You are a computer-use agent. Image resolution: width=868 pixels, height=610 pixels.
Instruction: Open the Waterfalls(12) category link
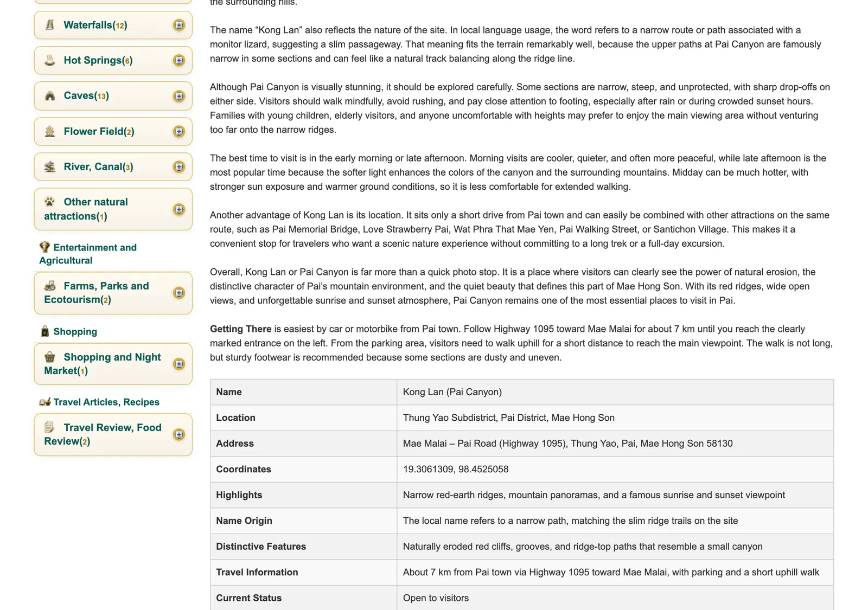coord(95,25)
